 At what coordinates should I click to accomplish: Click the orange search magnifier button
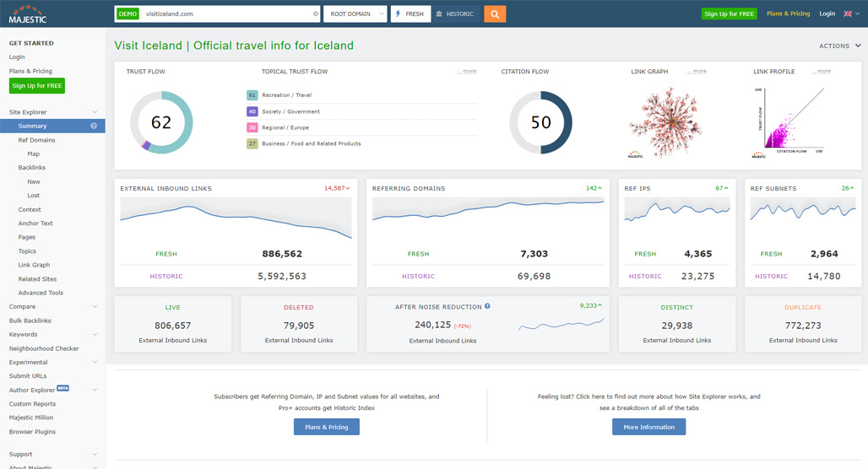click(x=494, y=13)
